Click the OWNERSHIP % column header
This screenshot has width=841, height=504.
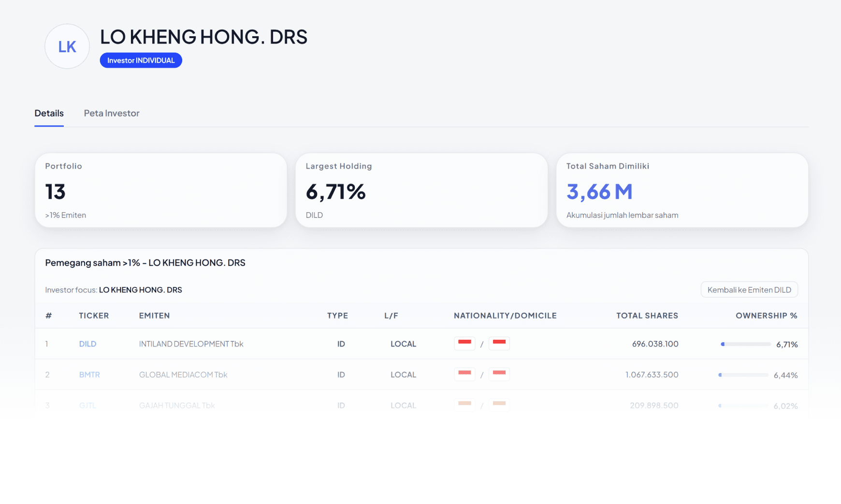[x=767, y=316]
